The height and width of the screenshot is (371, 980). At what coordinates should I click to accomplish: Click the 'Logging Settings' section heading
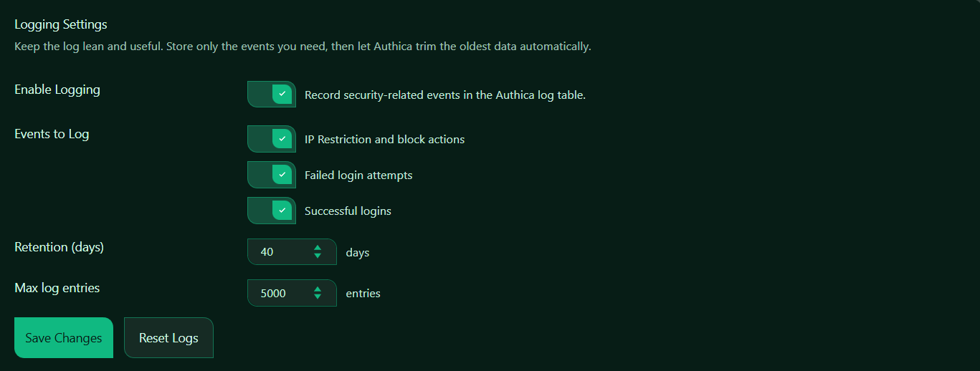click(x=61, y=25)
